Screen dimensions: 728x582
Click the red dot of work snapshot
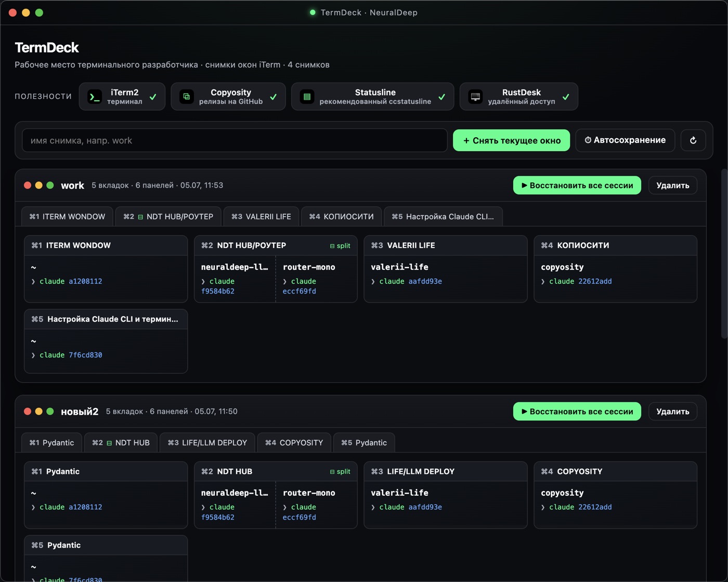[28, 186]
